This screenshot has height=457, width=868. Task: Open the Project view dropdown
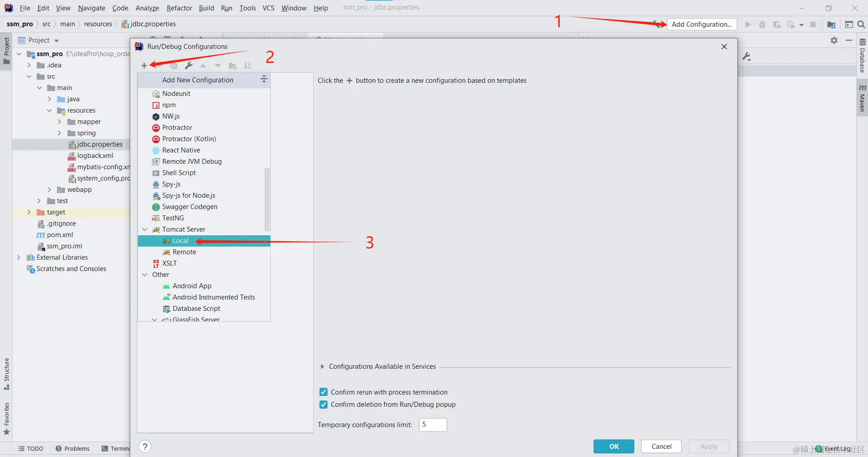coord(57,41)
